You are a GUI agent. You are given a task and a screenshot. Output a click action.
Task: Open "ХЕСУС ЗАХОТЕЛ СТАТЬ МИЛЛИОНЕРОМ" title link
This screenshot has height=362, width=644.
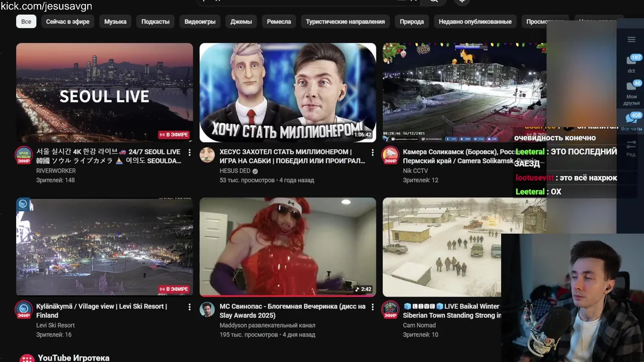coord(292,156)
